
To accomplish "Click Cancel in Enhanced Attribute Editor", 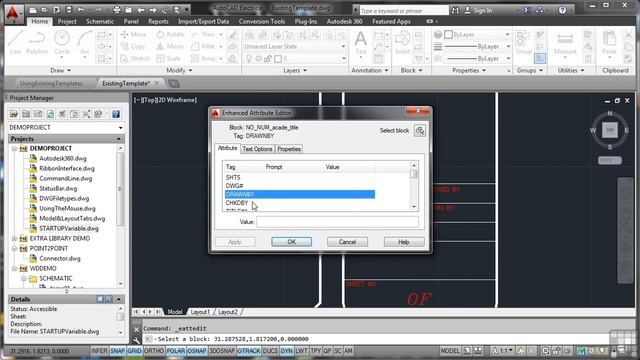I will pyautogui.click(x=347, y=242).
